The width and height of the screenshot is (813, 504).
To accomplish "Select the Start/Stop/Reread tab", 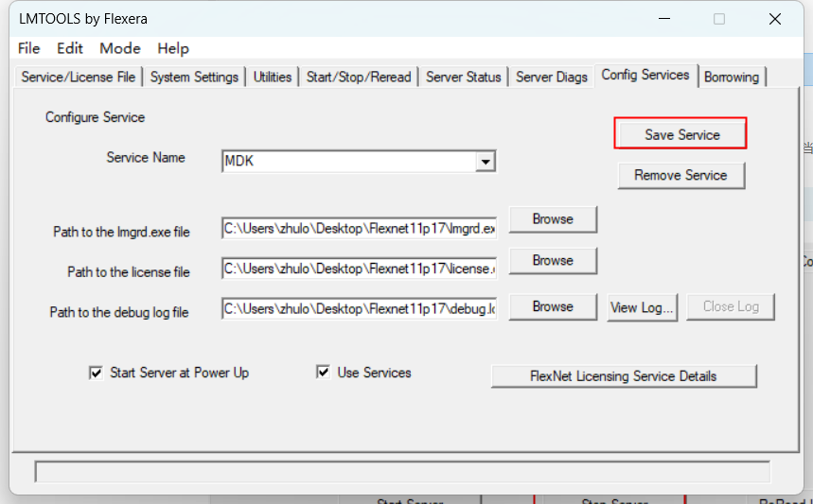I will (x=359, y=77).
